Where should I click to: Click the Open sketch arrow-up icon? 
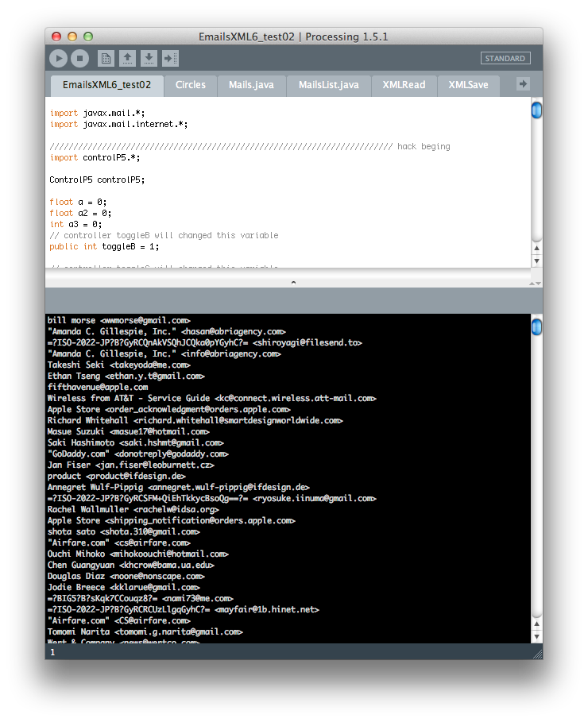click(127, 58)
